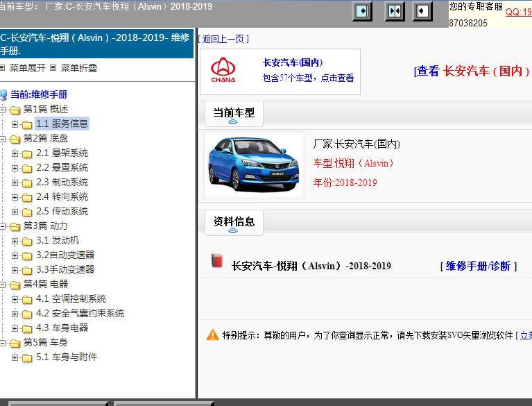Click the QQ customer service link
532x406 pixels.
click(518, 12)
